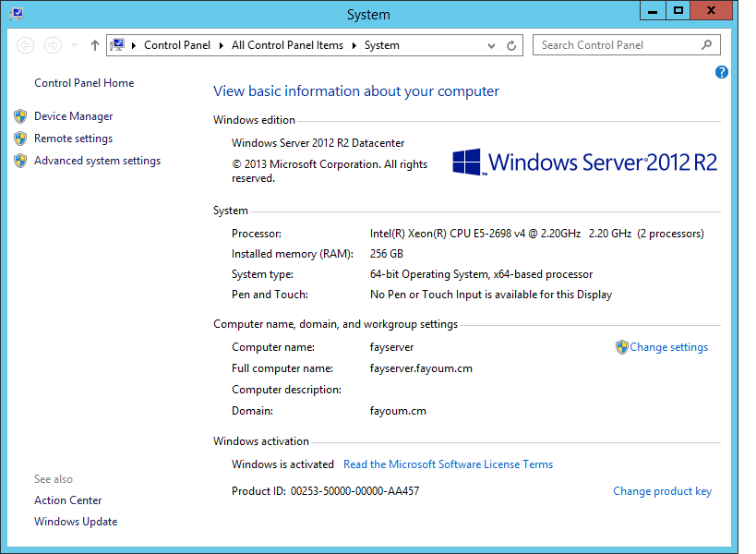Image resolution: width=756 pixels, height=554 pixels.
Task: Open the recent locations dropdown arrow
Action: tap(74, 45)
